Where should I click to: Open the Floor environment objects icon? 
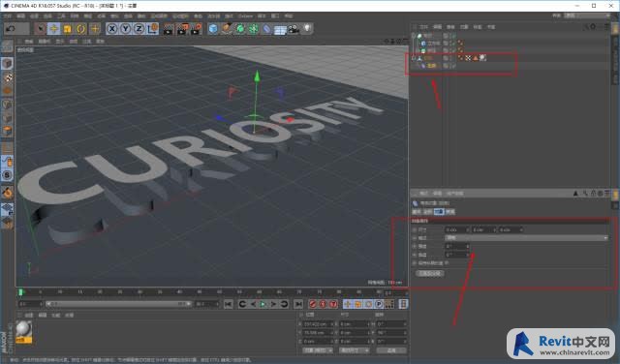tap(280, 30)
